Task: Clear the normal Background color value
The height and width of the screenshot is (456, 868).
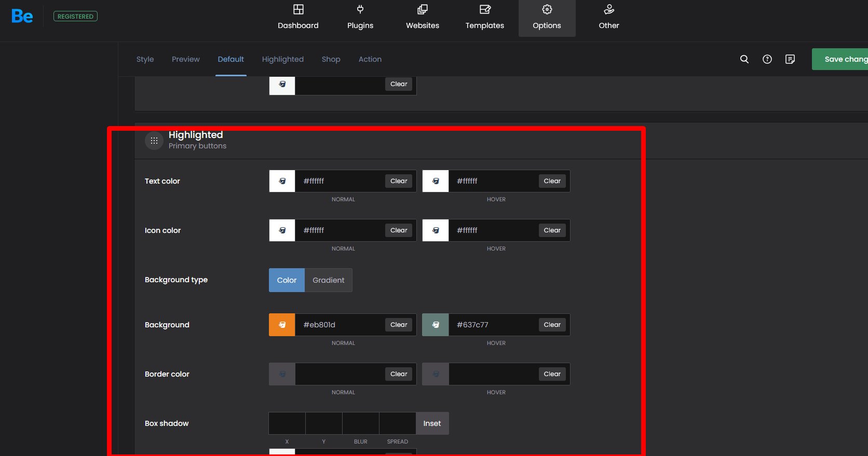Action: coord(399,325)
